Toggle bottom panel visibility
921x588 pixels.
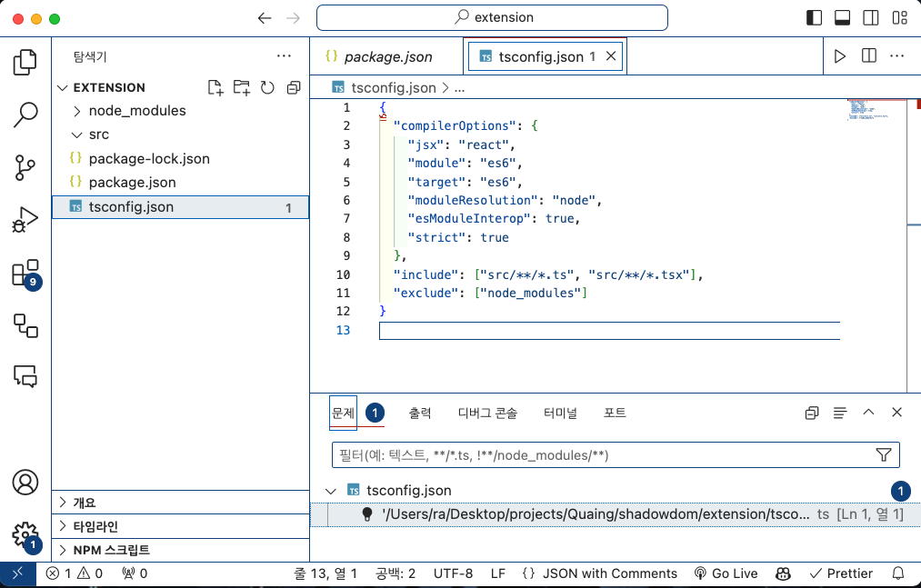click(842, 18)
